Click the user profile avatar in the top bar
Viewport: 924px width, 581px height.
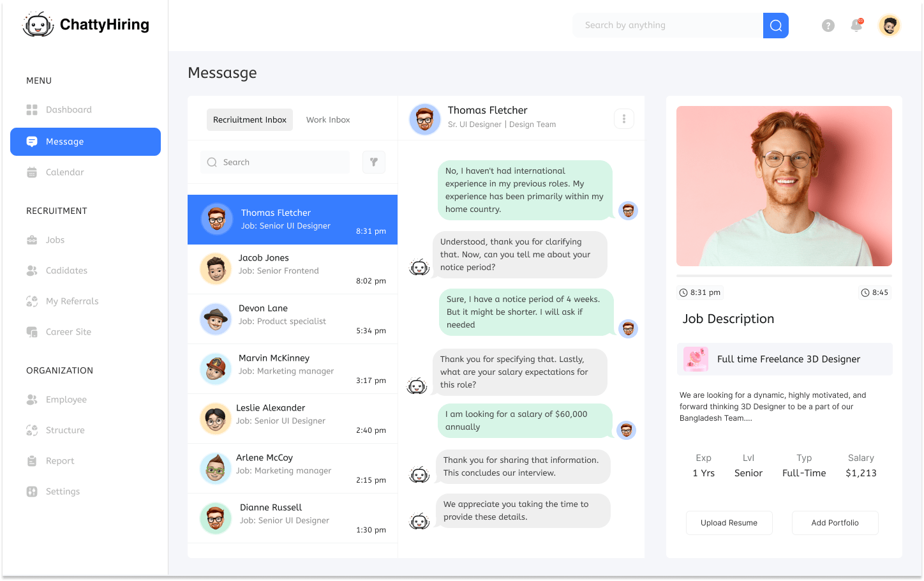tap(889, 26)
